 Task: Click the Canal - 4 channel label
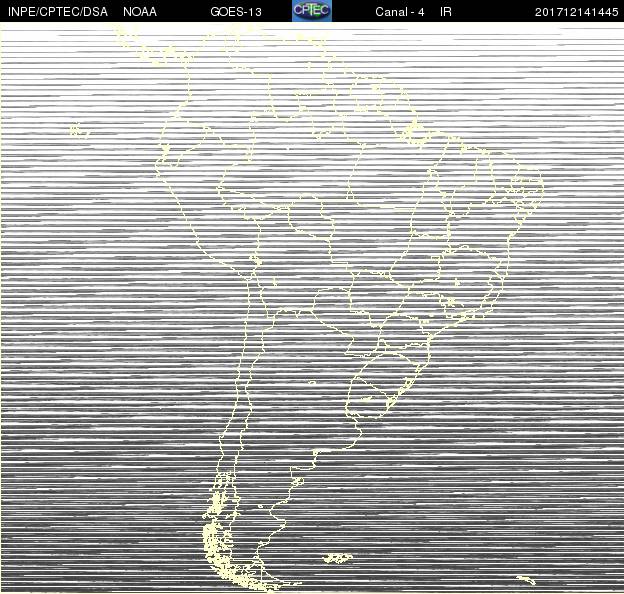point(400,12)
